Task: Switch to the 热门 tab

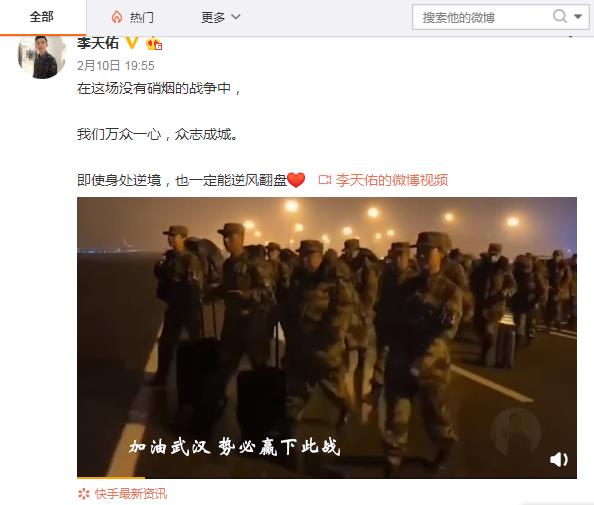Action: (133, 17)
